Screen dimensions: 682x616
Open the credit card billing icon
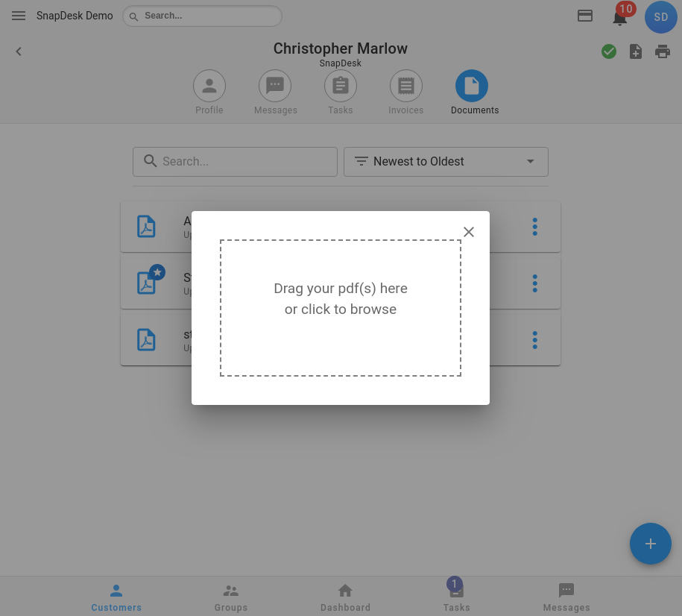(584, 16)
